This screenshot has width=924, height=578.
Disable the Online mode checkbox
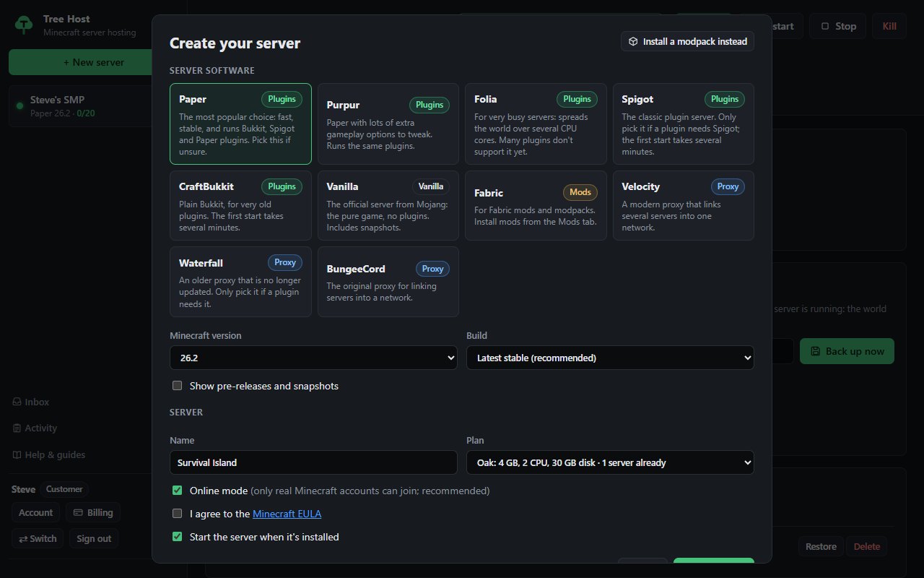pos(177,491)
